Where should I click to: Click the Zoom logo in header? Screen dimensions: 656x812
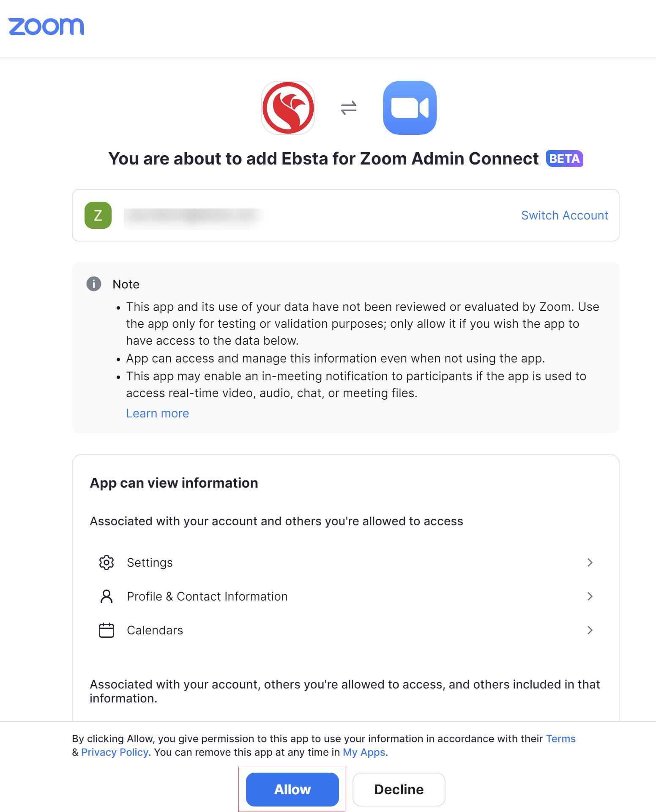pyautogui.click(x=46, y=27)
